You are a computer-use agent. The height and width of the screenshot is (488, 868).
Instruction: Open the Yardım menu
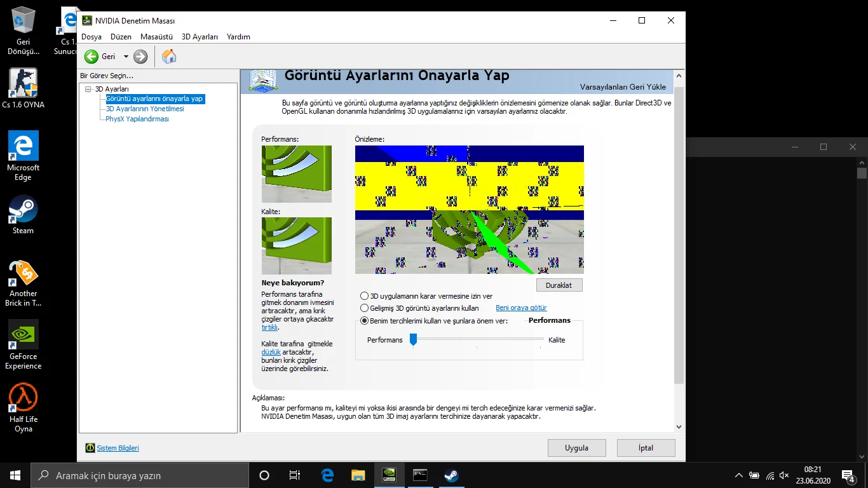[x=238, y=37]
